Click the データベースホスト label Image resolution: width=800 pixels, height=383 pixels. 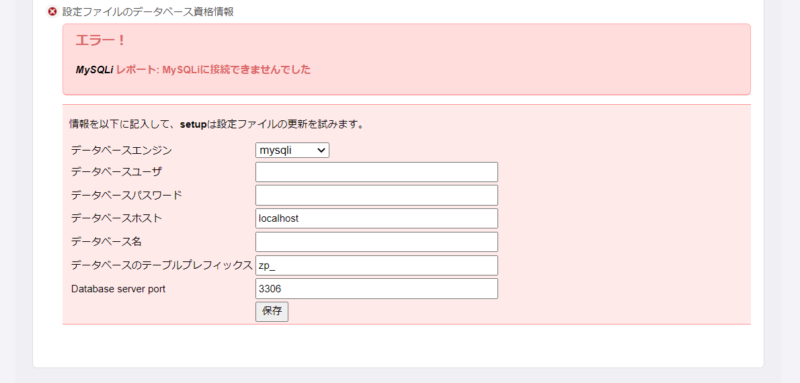click(x=116, y=218)
